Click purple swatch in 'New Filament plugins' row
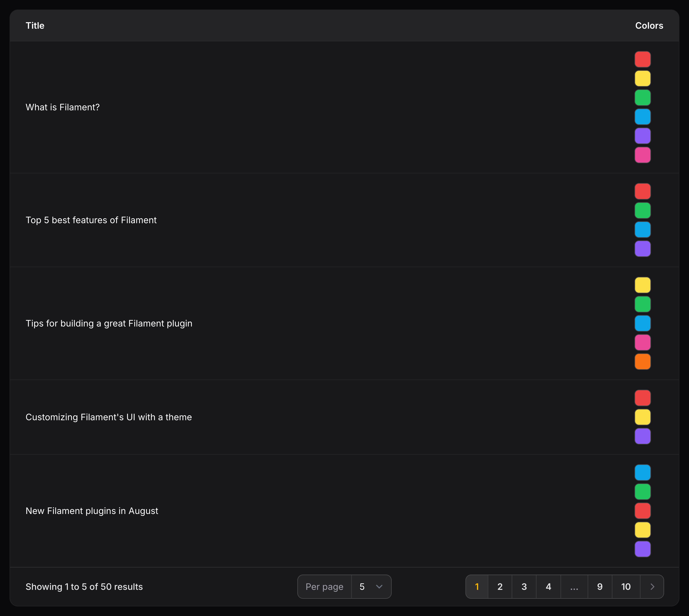The height and width of the screenshot is (616, 689). [643, 549]
